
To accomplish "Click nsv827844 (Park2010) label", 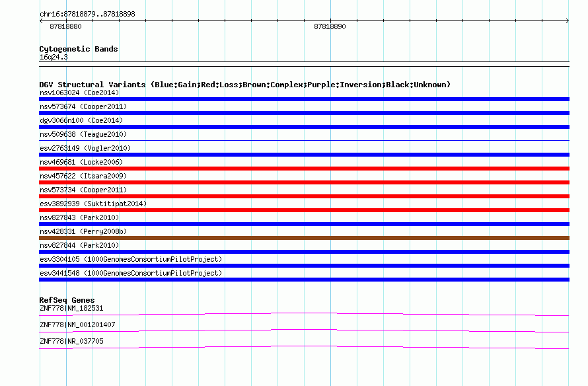I will tap(79, 245).
